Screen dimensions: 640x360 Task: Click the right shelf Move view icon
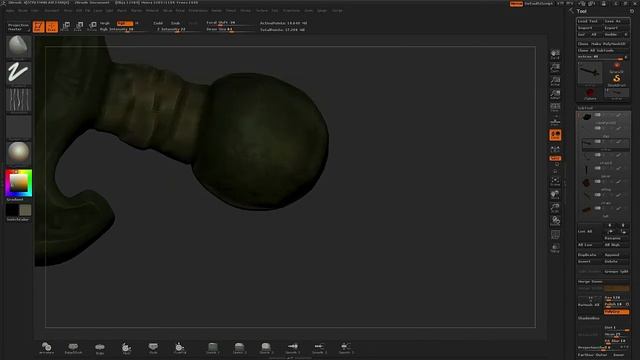tap(555, 195)
